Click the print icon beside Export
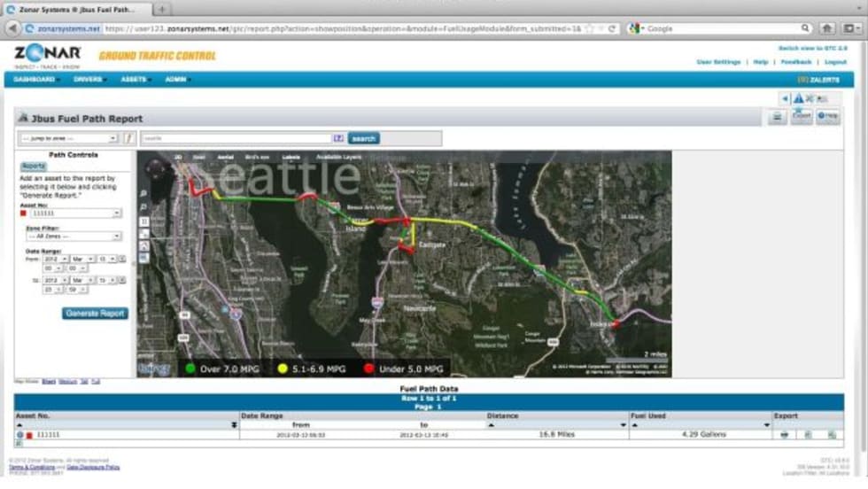This screenshot has height=489, width=868. [x=777, y=116]
